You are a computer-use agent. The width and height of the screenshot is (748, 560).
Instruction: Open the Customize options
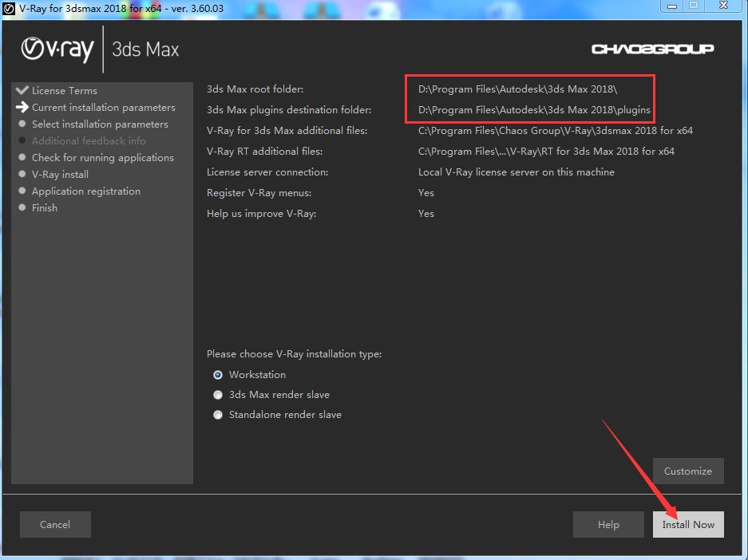coord(688,471)
